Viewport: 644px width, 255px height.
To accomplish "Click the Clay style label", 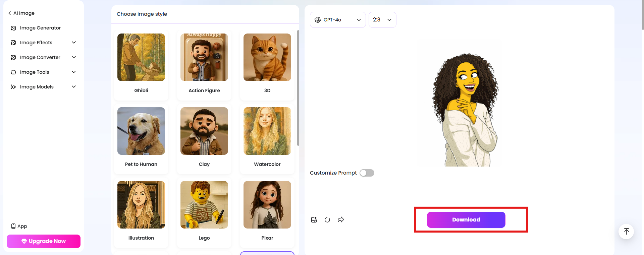I will [204, 164].
